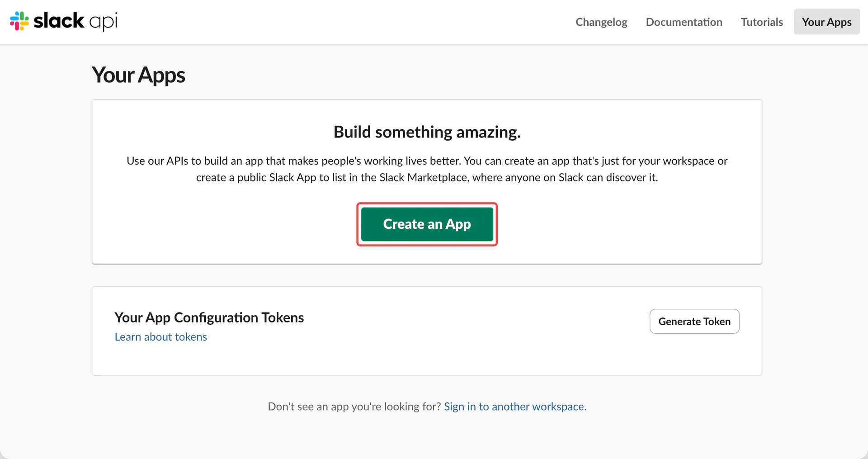Select the Your Apps tab
This screenshot has height=459, width=868.
[x=826, y=22]
